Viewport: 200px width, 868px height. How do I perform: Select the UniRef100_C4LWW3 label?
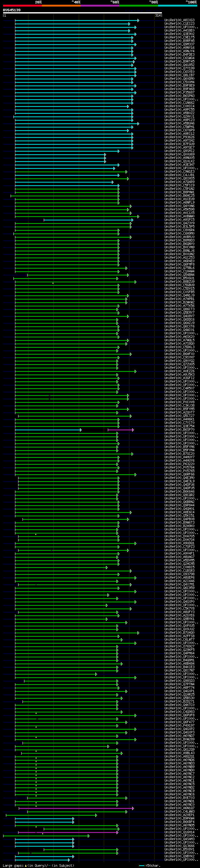[179, 811]
